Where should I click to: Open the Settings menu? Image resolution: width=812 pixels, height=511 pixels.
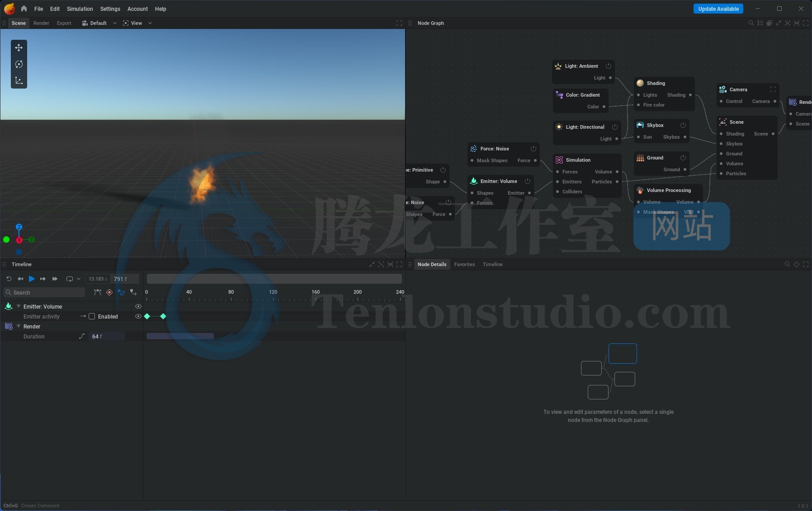[x=110, y=9]
